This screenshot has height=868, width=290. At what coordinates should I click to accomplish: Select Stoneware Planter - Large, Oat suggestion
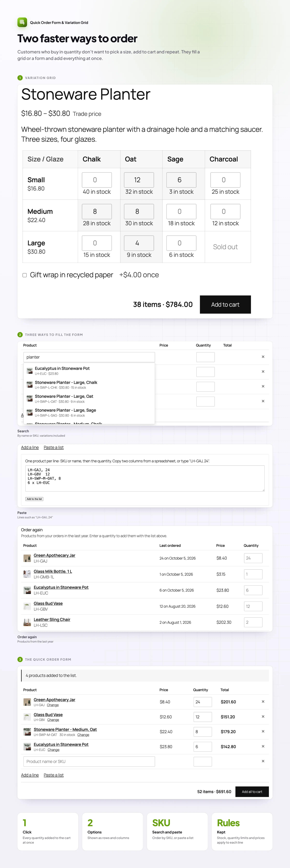point(89,399)
